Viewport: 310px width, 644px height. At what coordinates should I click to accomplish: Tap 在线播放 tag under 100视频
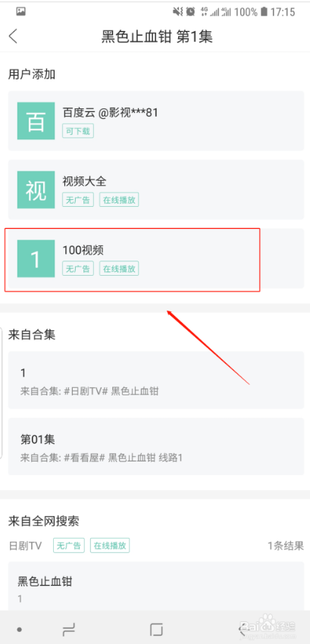click(119, 269)
